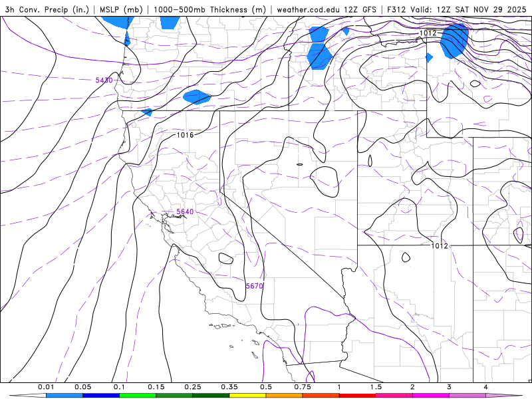Screen dimensions: 532x399
Task: Click the large blue precipitation area right of upper 1012
Action: click(x=455, y=41)
